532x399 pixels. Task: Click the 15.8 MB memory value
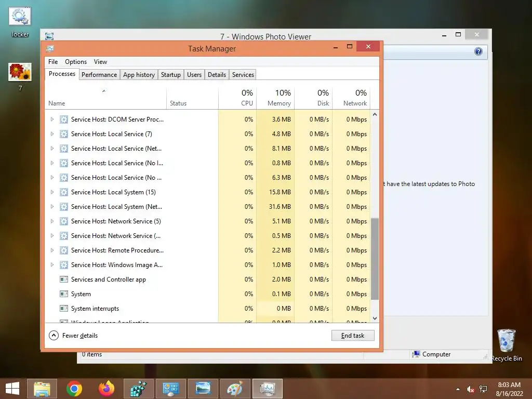click(x=280, y=192)
